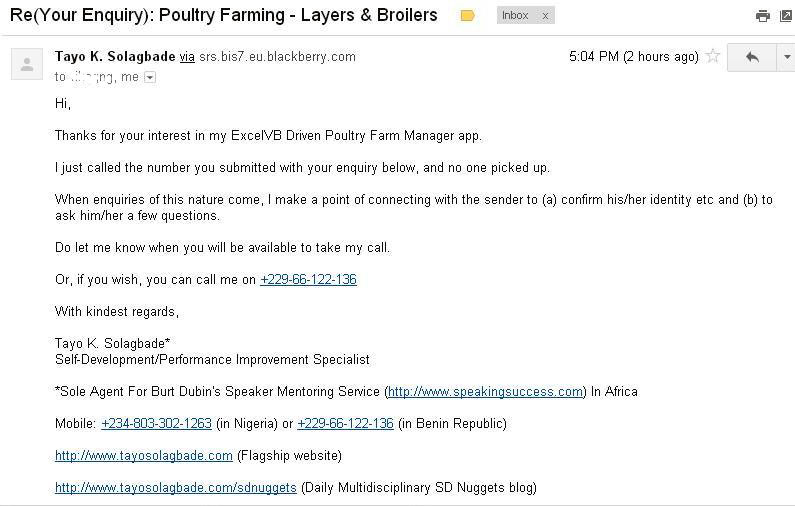
Task: Call the +229-66-122-136 number link in body
Action: (308, 279)
